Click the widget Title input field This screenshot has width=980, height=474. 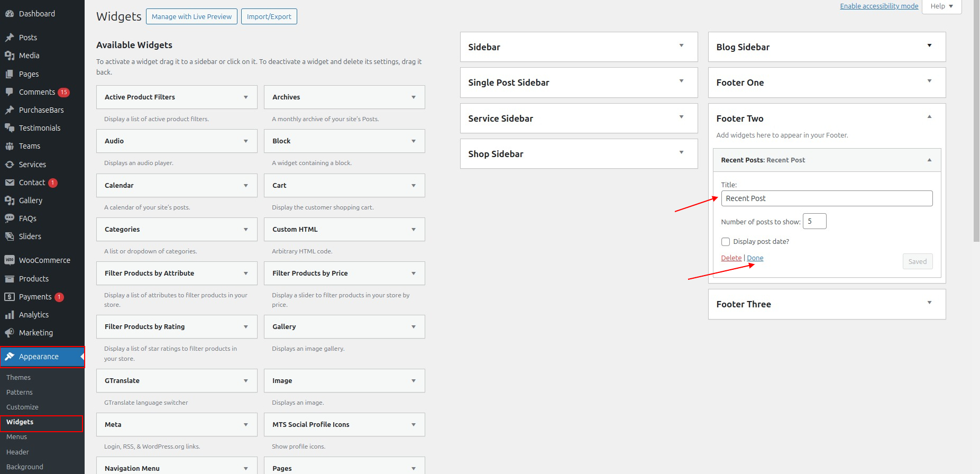tap(827, 198)
